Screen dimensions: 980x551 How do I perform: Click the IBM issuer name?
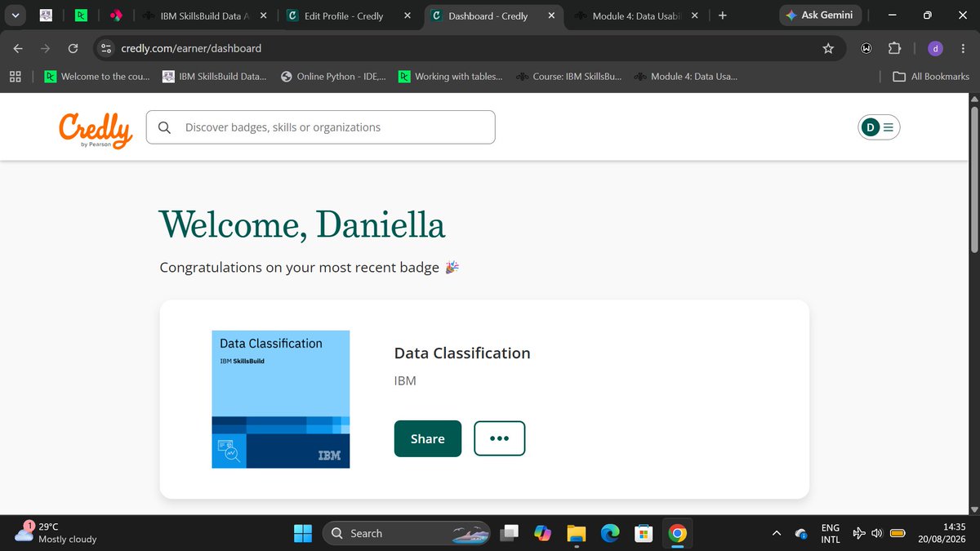(405, 380)
